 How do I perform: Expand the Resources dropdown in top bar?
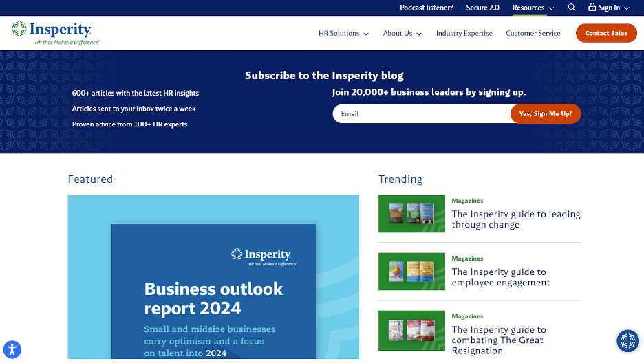(x=533, y=8)
